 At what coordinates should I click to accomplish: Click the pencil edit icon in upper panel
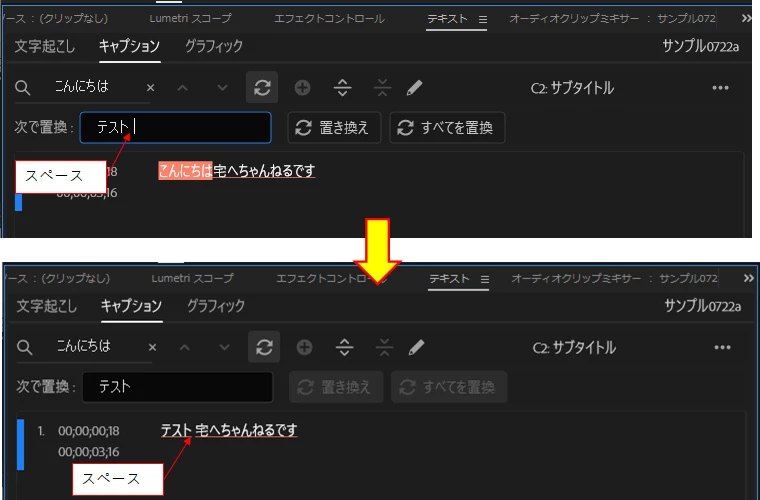coord(414,88)
